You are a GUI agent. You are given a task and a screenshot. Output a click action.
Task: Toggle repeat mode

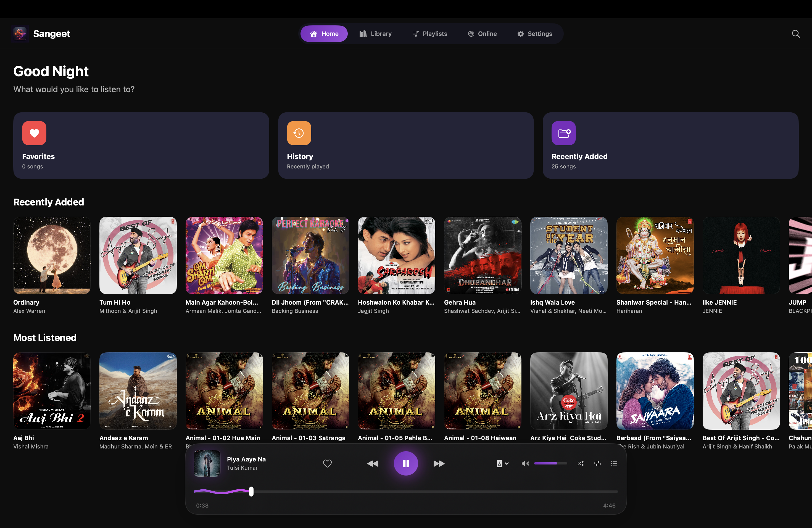pos(597,464)
